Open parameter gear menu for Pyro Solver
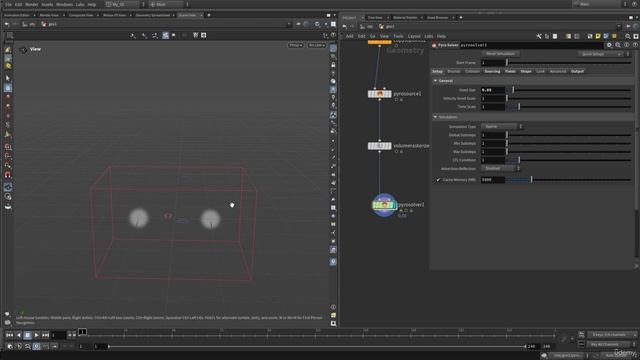Viewport: 640px width, 360px height. [x=609, y=45]
